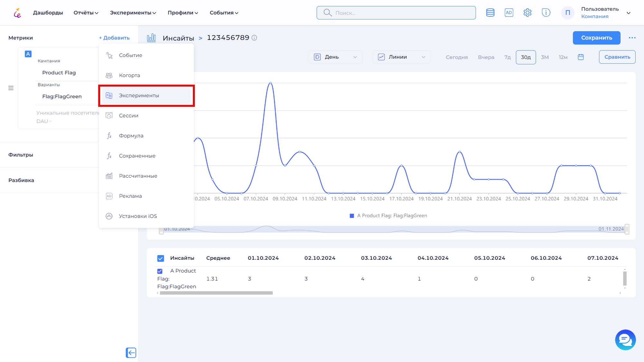Image resolution: width=644 pixels, height=362 pixels.
Task: Toggle checkbox for A Product Flag row
Action: point(160,271)
